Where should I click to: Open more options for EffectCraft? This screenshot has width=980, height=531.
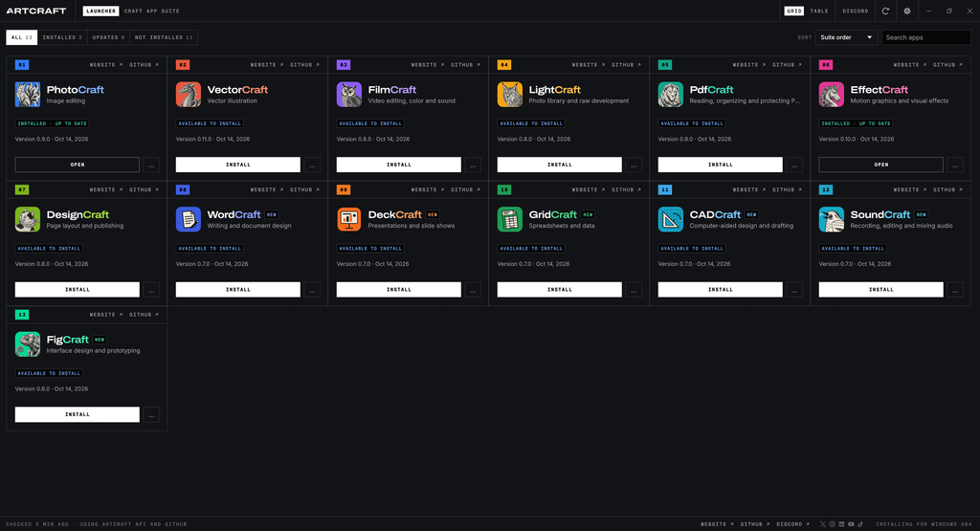click(955, 165)
